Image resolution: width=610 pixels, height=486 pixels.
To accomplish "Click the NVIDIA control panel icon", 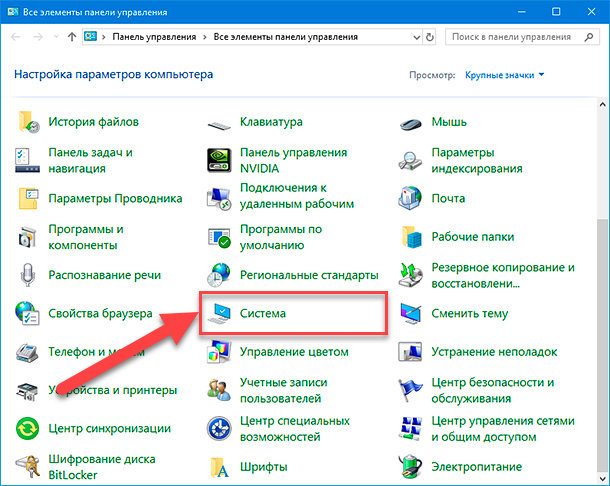I will click(219, 160).
